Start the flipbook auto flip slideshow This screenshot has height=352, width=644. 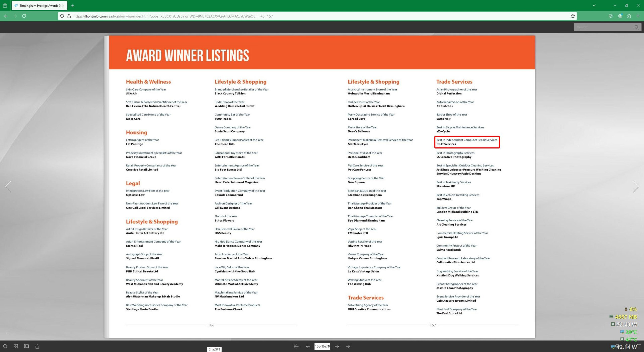[26, 346]
